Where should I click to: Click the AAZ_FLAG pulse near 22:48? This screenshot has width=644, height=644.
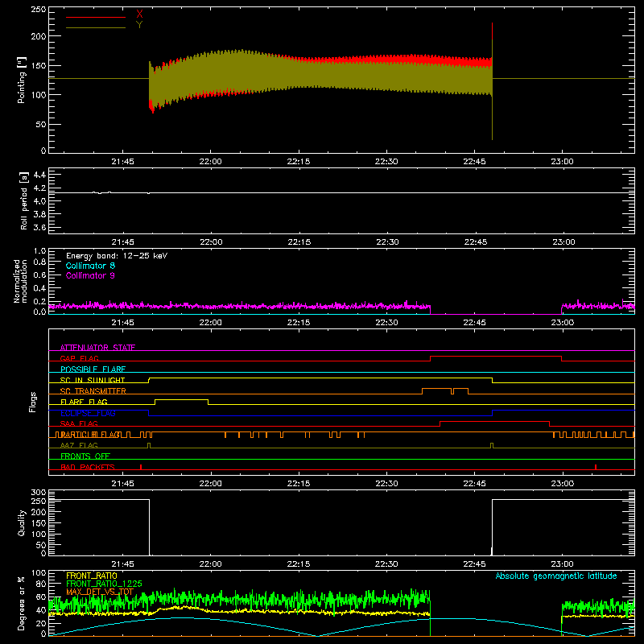492,446
